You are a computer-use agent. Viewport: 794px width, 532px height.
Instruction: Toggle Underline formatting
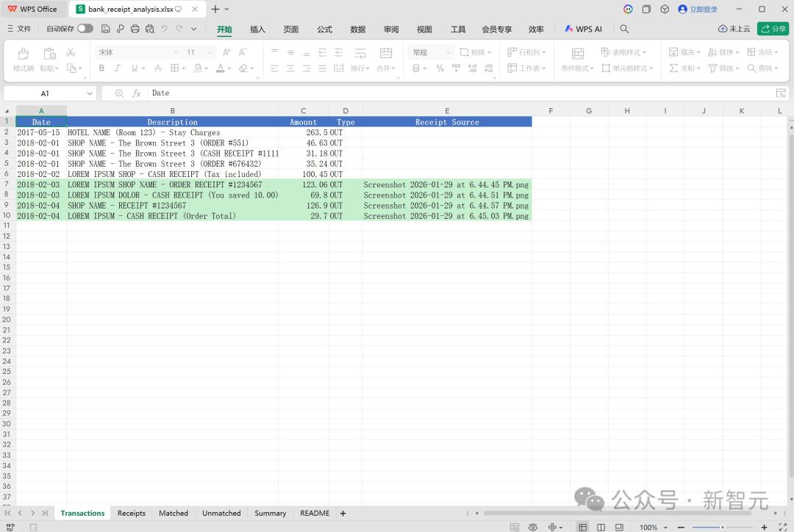pos(135,68)
